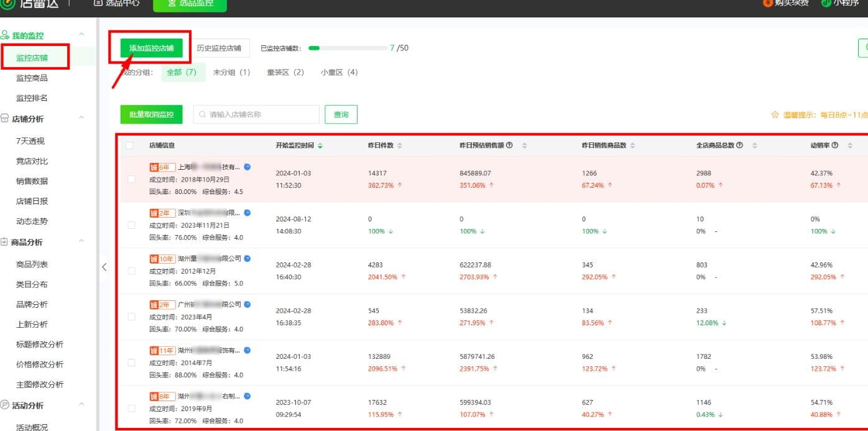Click the sort arrows next to 昨日件数
The height and width of the screenshot is (431, 868).
(x=400, y=146)
